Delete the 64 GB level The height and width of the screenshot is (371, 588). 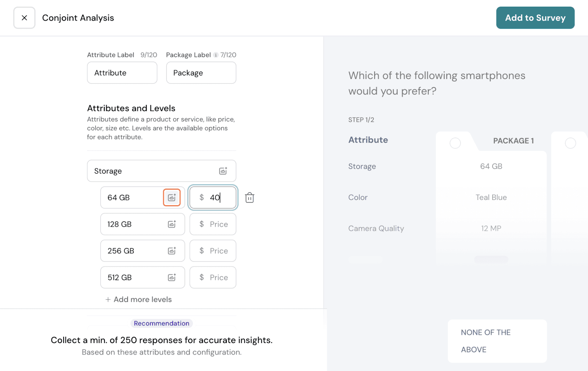pyautogui.click(x=250, y=197)
